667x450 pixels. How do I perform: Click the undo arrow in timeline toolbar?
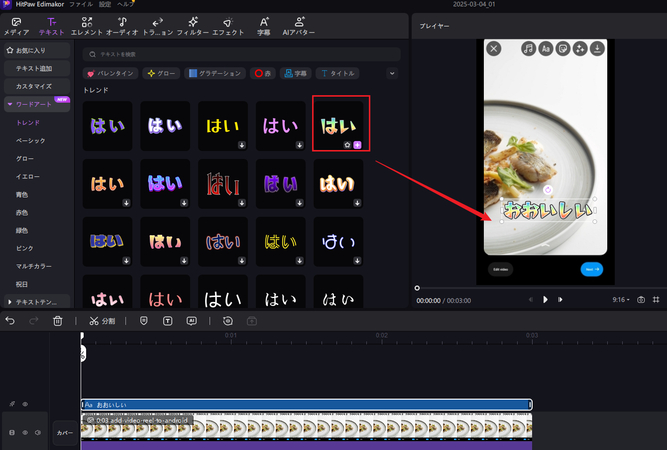(10, 320)
